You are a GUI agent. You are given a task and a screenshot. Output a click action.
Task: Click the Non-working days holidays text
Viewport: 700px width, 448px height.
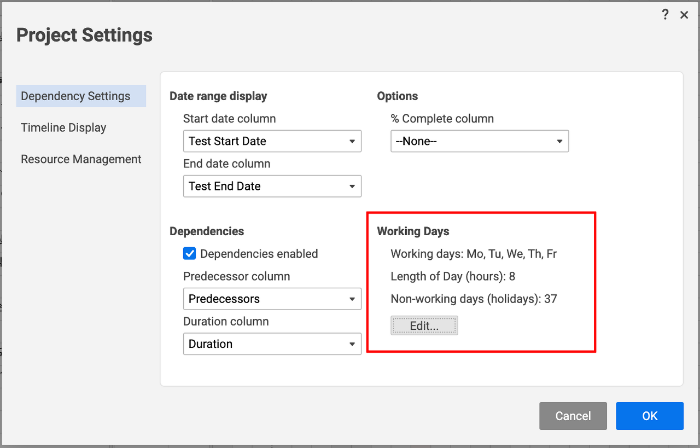[473, 298]
